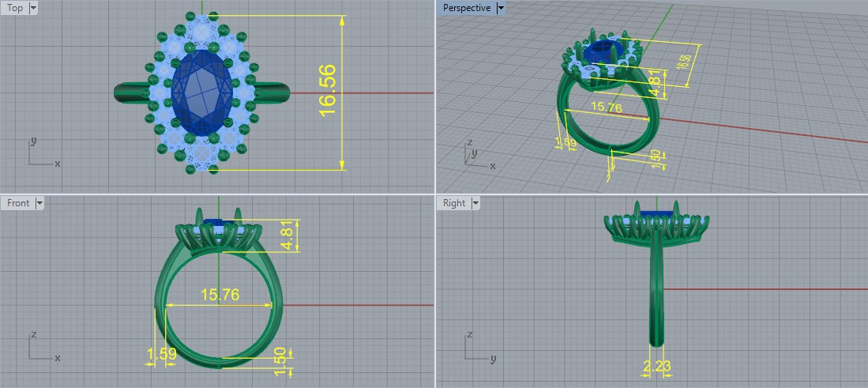The image size is (868, 388).
Task: Open the Top viewport dropdown arrow
Action: pos(32,8)
